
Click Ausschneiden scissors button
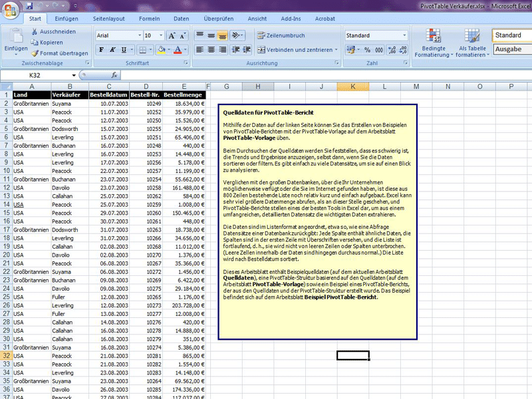pos(54,31)
